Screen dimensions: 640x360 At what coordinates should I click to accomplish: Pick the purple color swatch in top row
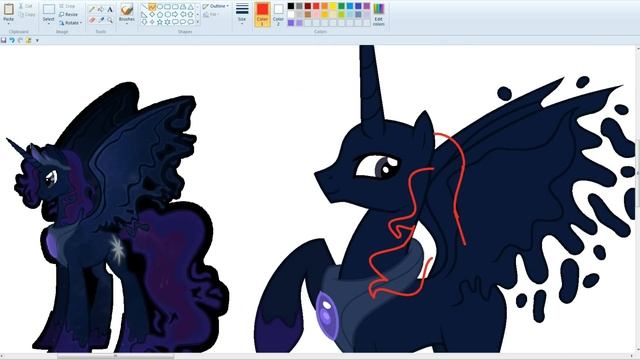(x=367, y=6)
